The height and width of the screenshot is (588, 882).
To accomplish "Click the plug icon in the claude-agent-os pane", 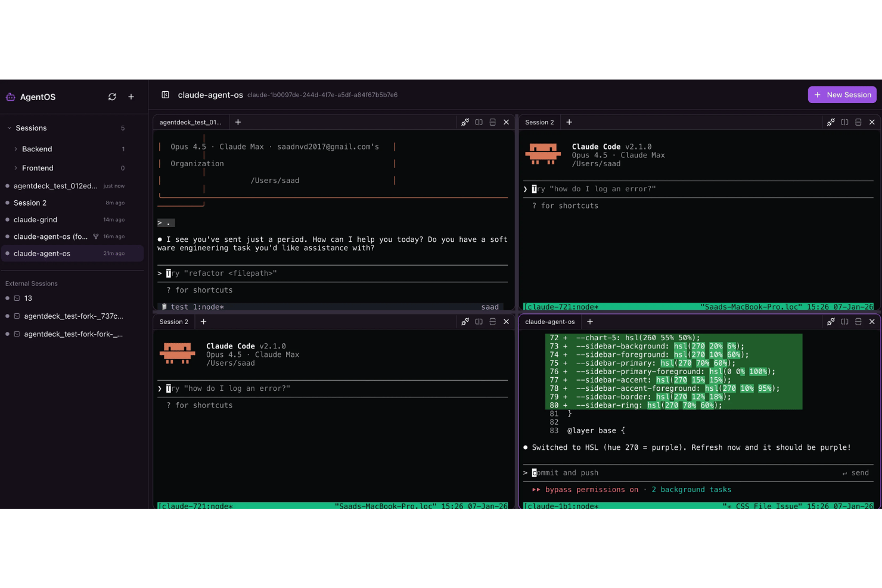I will [x=831, y=322].
